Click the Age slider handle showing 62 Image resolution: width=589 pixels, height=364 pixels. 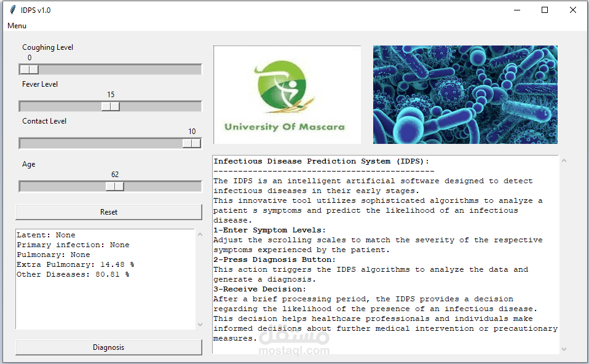[x=114, y=186]
